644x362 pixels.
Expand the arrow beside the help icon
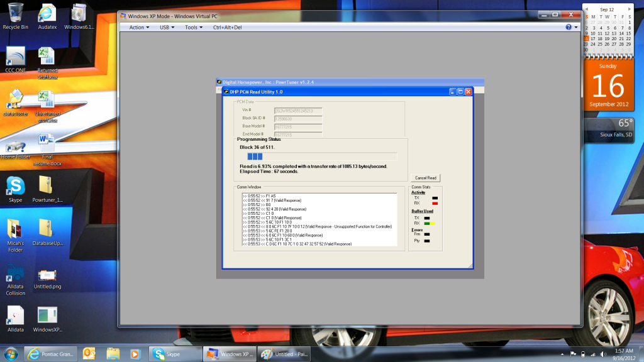click(576, 27)
